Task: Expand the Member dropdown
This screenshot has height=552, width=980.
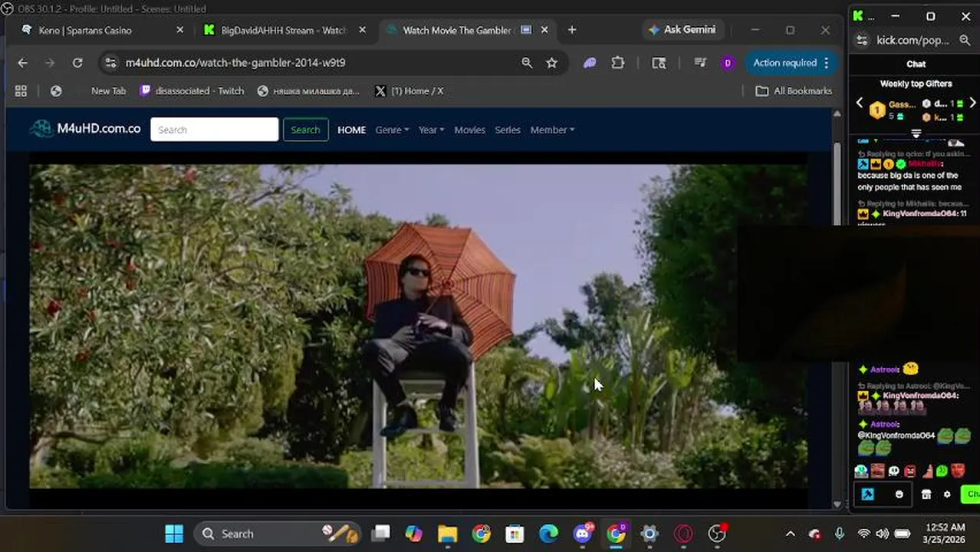Action: click(x=552, y=130)
